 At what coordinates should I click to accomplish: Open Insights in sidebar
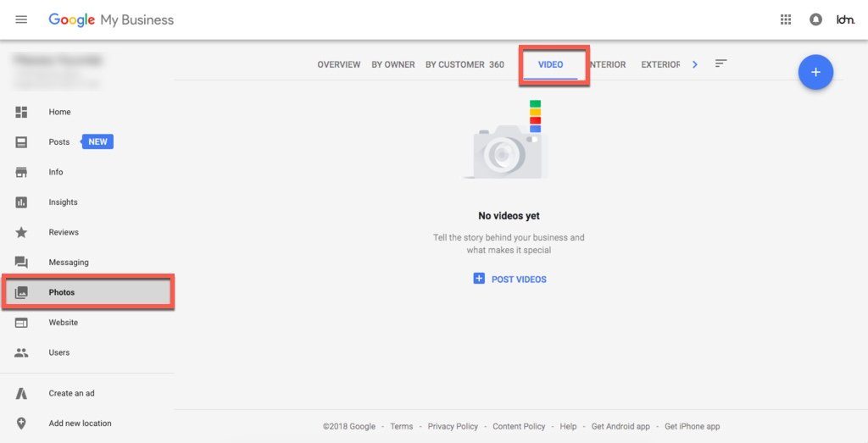pos(63,202)
